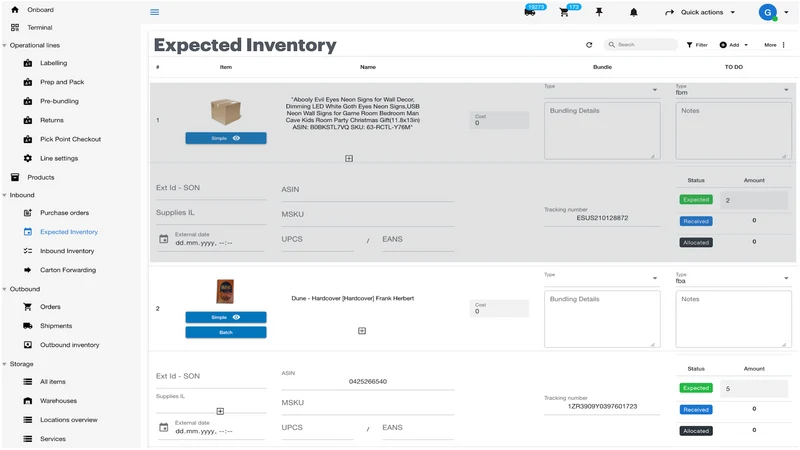
Task: Open the Quick actions dropdown
Action: tap(700, 12)
